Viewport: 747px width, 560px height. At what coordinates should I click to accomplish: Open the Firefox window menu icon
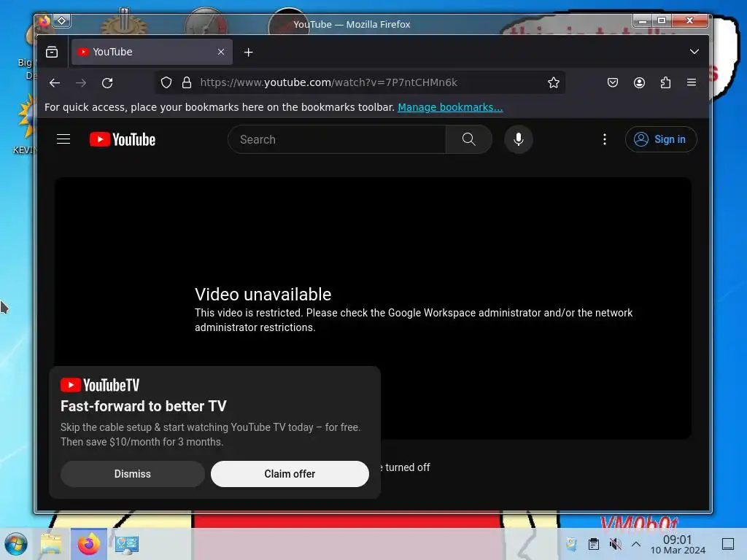click(44, 21)
